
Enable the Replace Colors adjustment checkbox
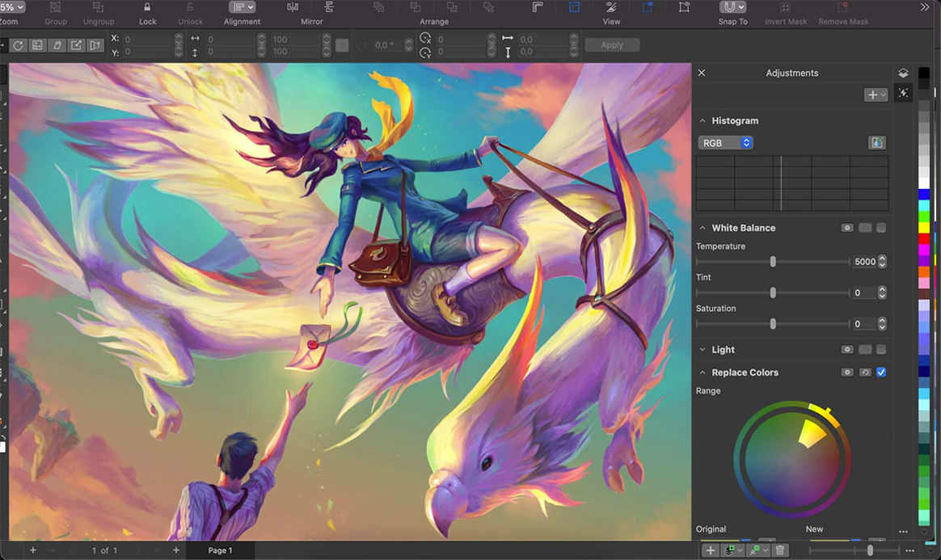point(880,373)
